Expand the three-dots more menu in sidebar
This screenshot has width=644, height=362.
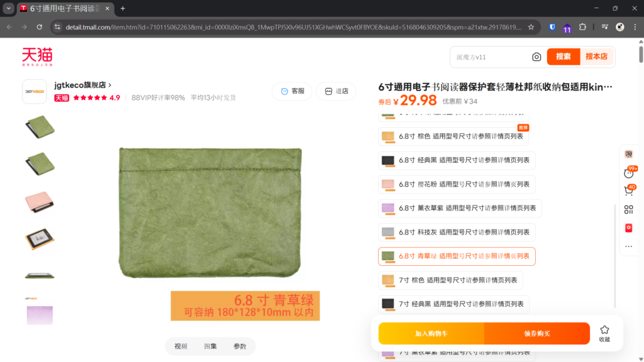pyautogui.click(x=628, y=246)
